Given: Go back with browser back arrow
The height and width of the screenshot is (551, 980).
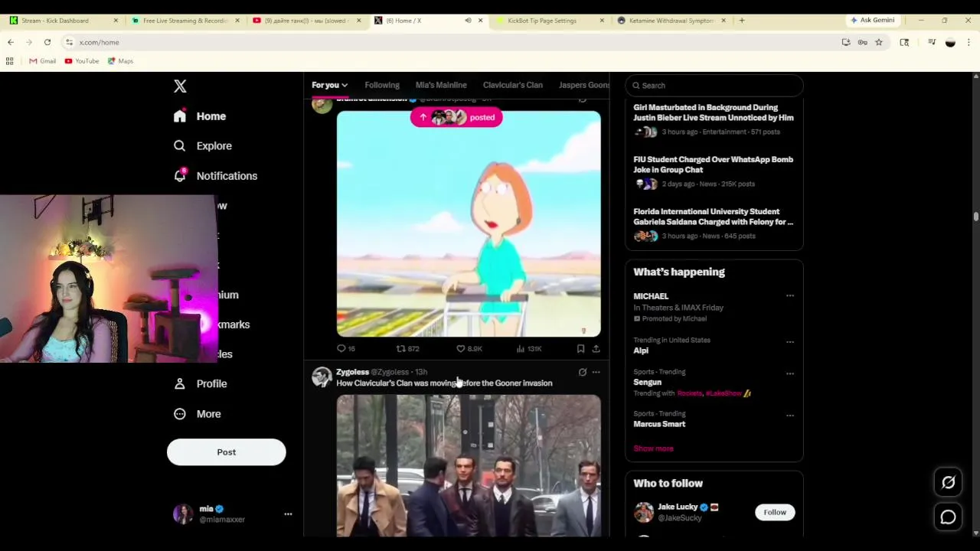Looking at the screenshot, I should point(11,42).
